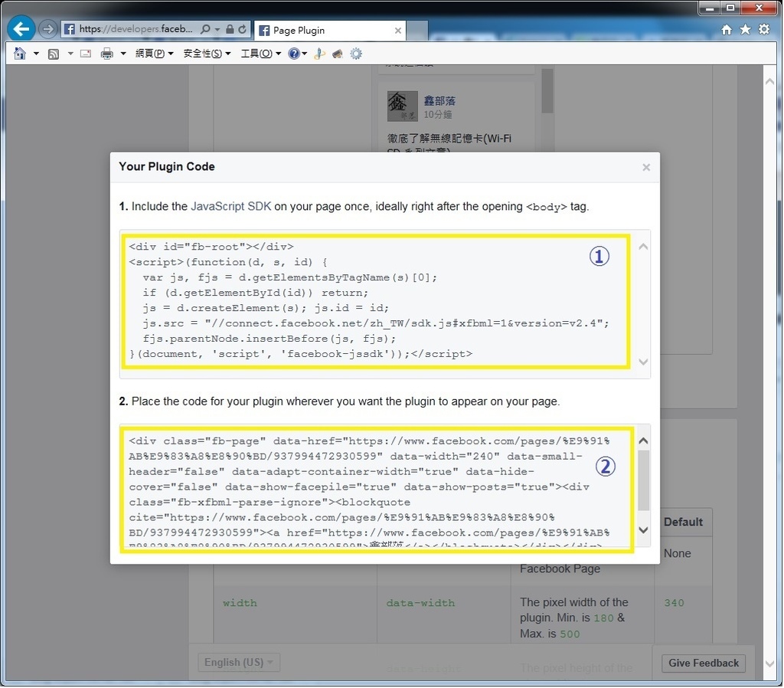This screenshot has width=784, height=688.
Task: Click the plugin preview scrollbar thumb
Action: pyautogui.click(x=547, y=91)
